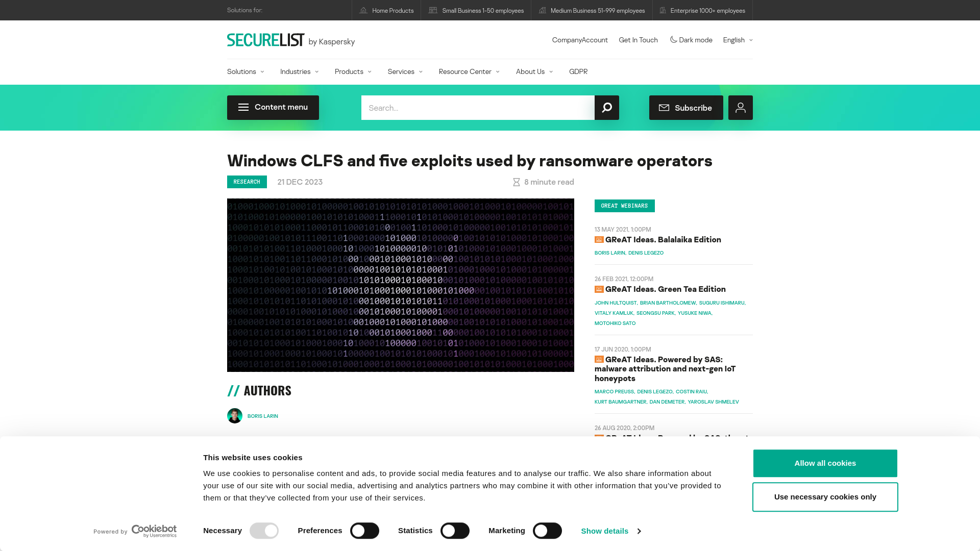
Task: Toggle the Statistics cookie switch on
Action: (x=455, y=530)
